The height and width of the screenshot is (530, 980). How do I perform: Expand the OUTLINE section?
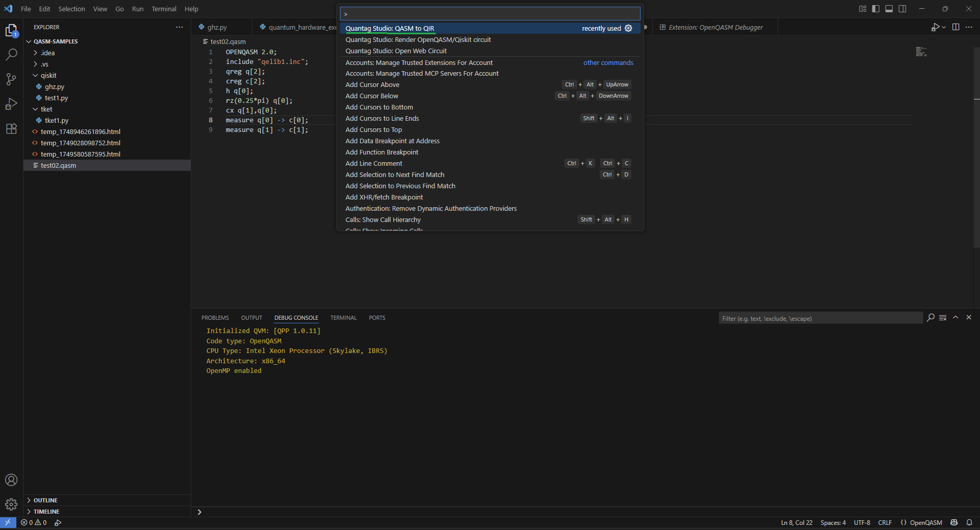click(45, 500)
